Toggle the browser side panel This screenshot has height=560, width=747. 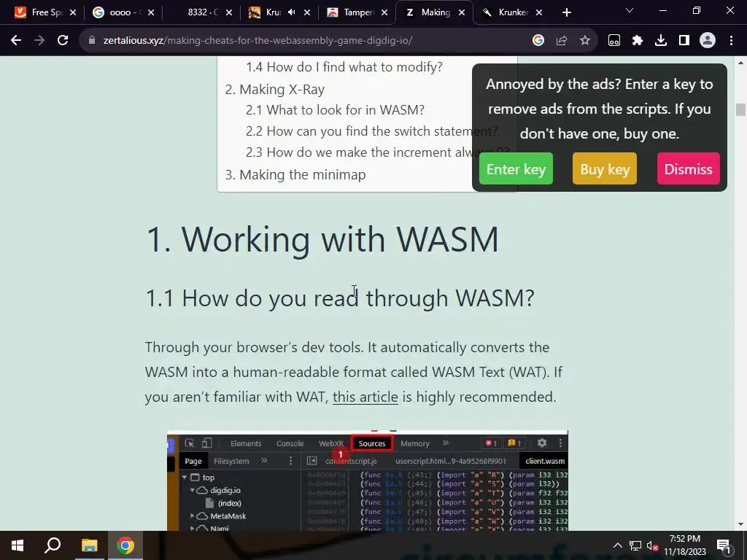tap(684, 41)
